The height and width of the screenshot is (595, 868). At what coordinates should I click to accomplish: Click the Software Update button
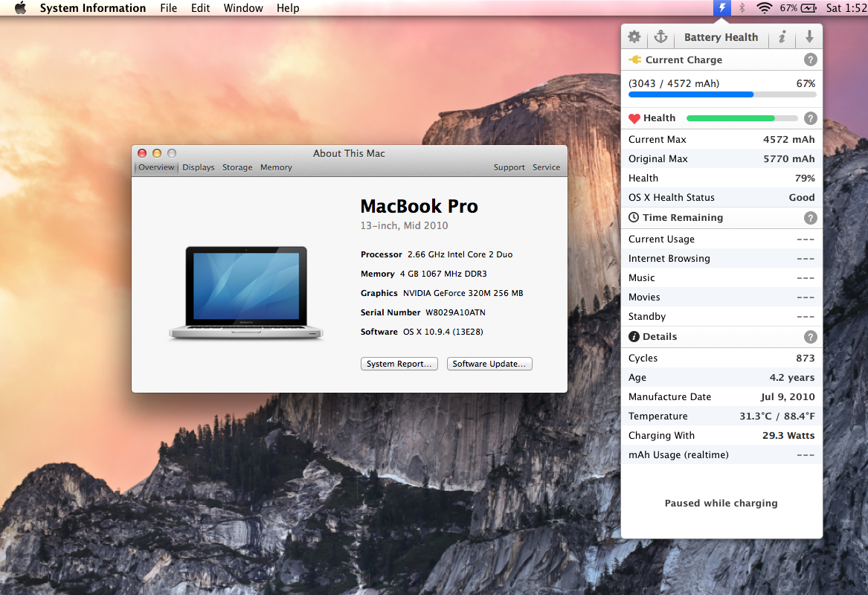click(489, 364)
